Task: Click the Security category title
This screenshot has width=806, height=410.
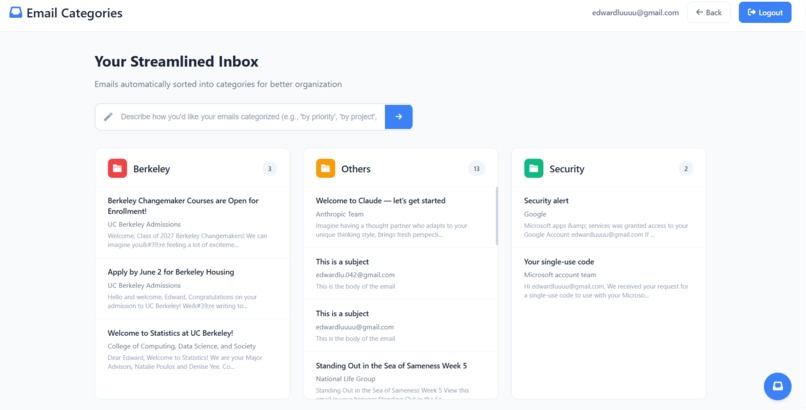Action: [x=566, y=169]
